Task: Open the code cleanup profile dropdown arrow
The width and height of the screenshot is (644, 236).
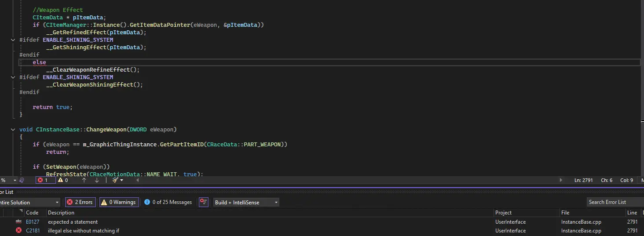Action: pos(122,180)
